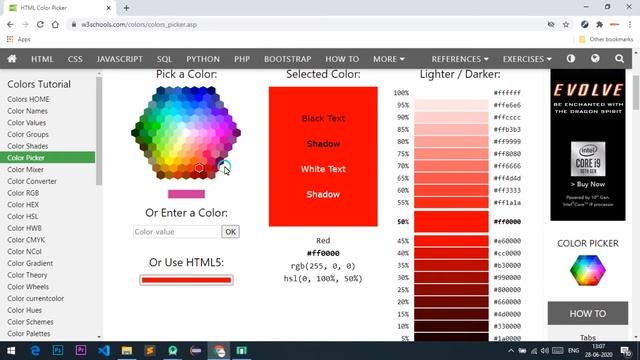Open a new browser tab
Image resolution: width=640 pixels, height=360 pixels.
pyautogui.click(x=126, y=8)
